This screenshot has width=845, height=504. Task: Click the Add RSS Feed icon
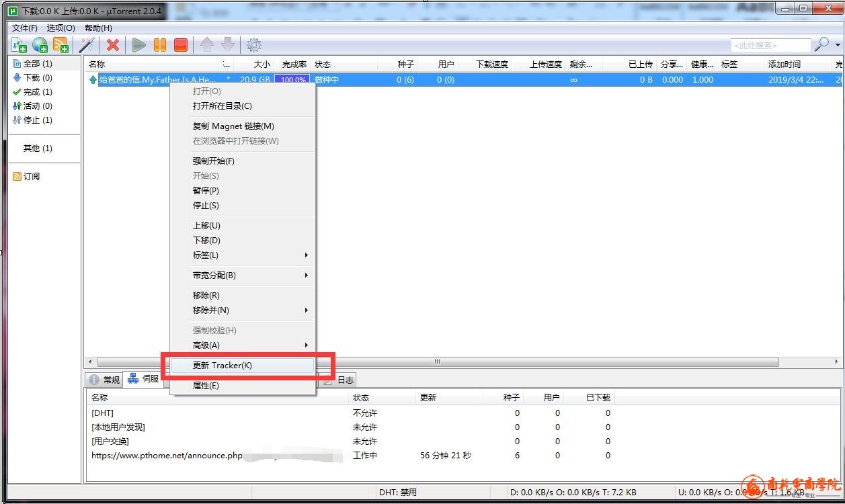(61, 45)
